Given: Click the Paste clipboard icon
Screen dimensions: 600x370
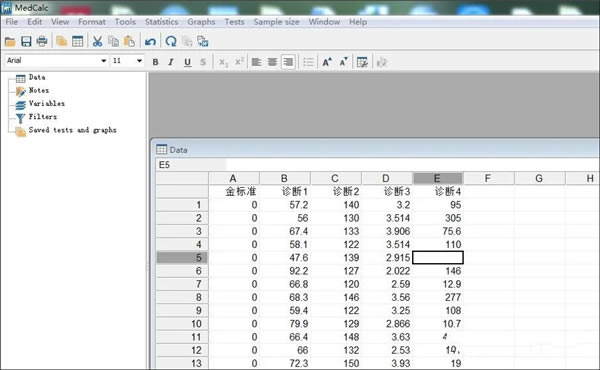Looking at the screenshot, I should [130, 41].
